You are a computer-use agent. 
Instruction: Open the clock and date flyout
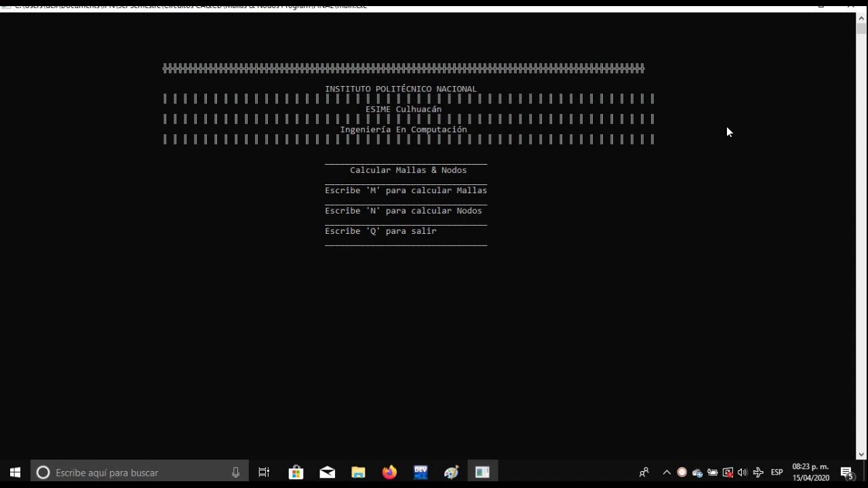[x=810, y=472]
